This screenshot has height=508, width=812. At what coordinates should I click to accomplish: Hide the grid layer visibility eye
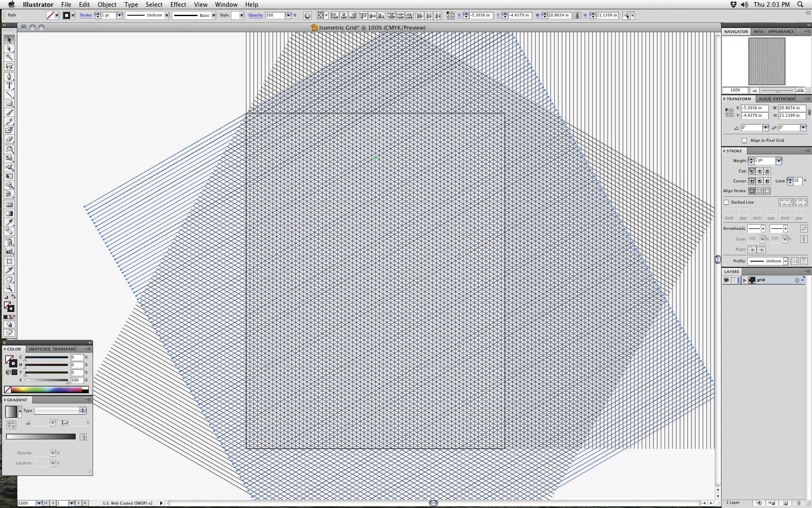(x=726, y=280)
